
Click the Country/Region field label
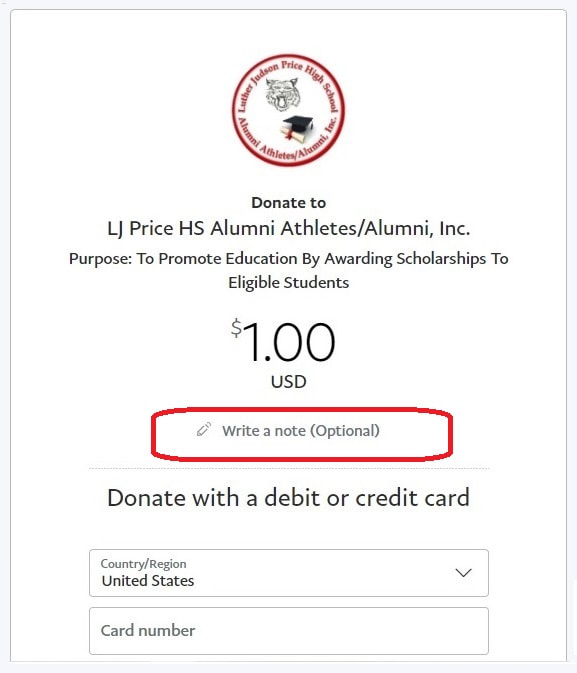pyautogui.click(x=143, y=564)
